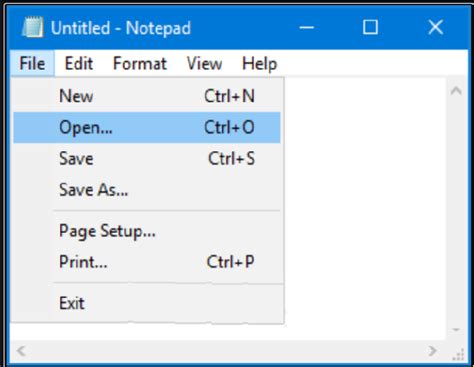
Task: Select Open... in the File menu
Action: tap(147, 127)
